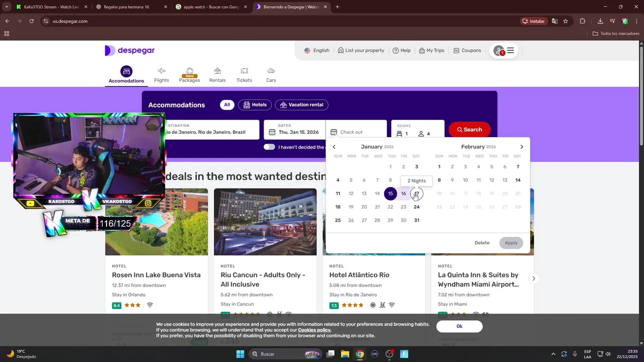The image size is (644, 362).
Task: Select the All accommodations filter
Action: [x=227, y=105]
